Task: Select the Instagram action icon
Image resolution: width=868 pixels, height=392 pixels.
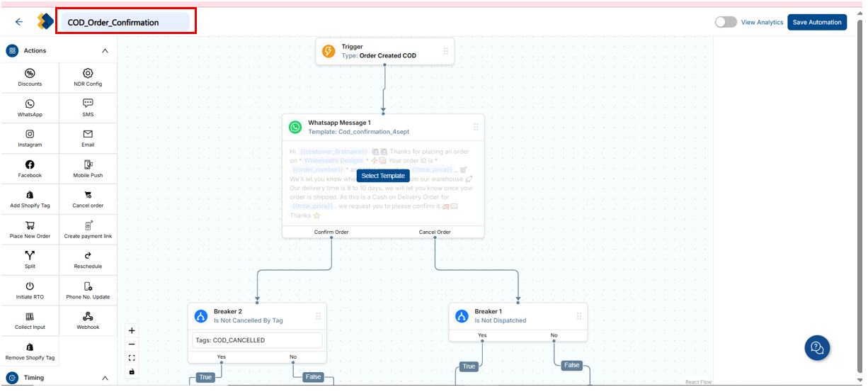Action: (x=30, y=134)
